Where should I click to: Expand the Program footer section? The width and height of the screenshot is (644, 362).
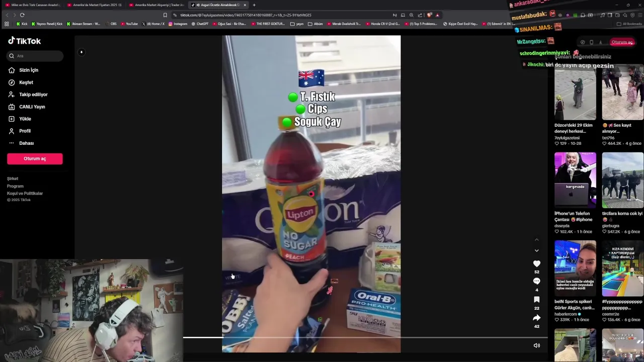pos(15,186)
